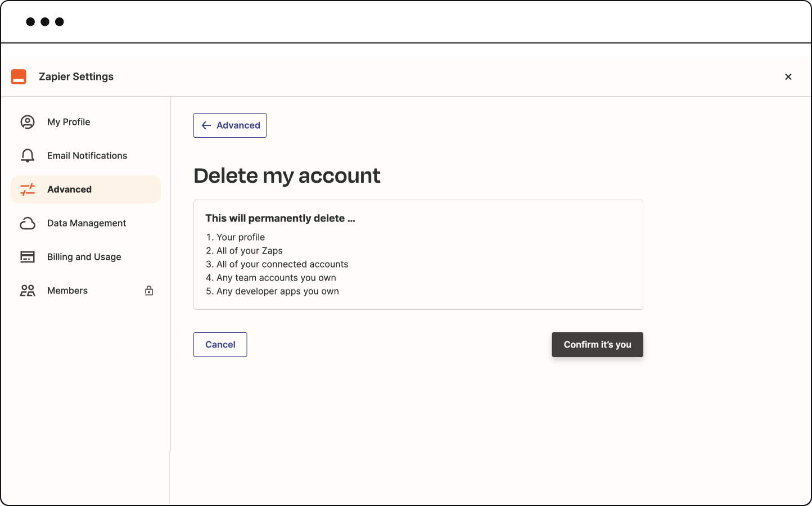This screenshot has width=812, height=506.
Task: Click 'Any developer apps you own' item
Action: [273, 291]
